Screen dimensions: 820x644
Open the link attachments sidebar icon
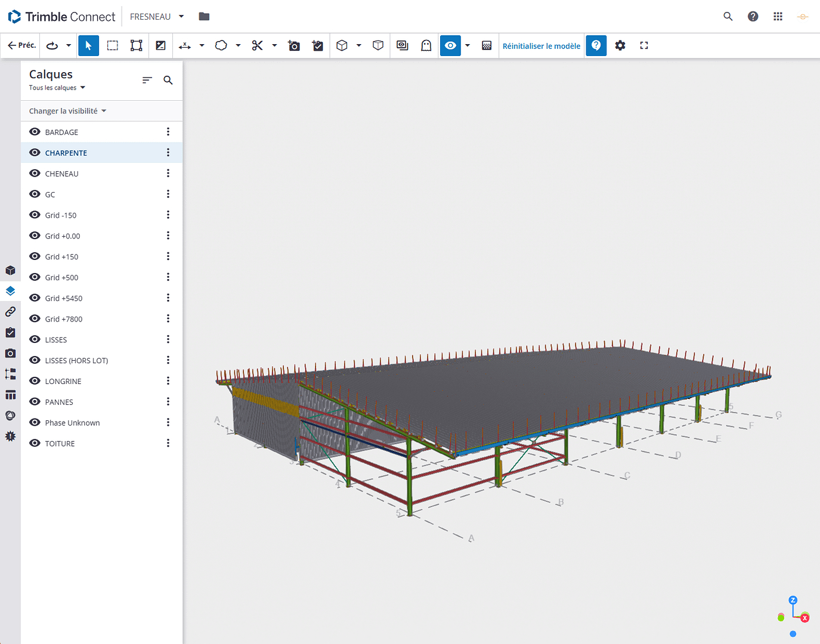coord(10,312)
